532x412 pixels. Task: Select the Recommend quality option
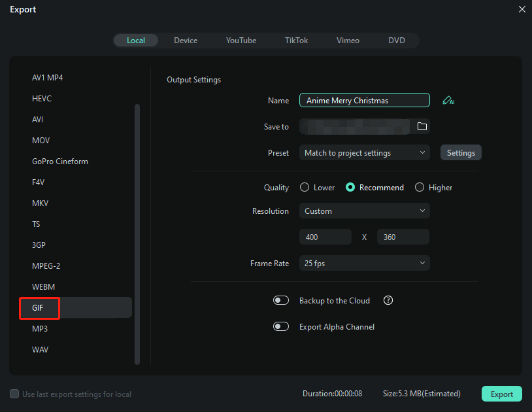click(x=350, y=187)
